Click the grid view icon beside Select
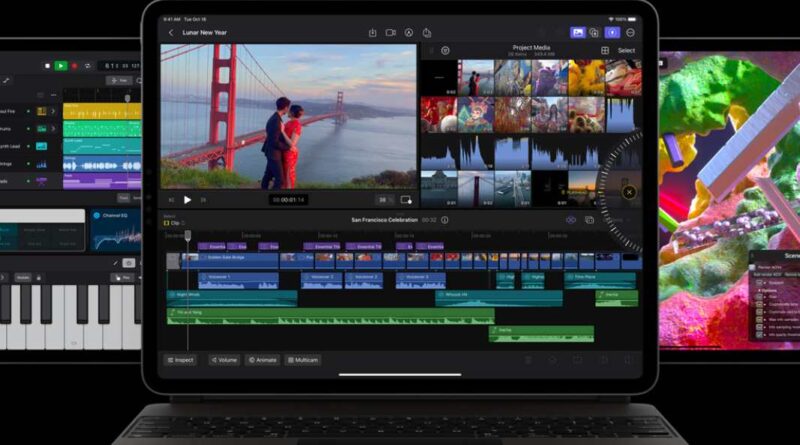The image size is (800, 445). (605, 50)
